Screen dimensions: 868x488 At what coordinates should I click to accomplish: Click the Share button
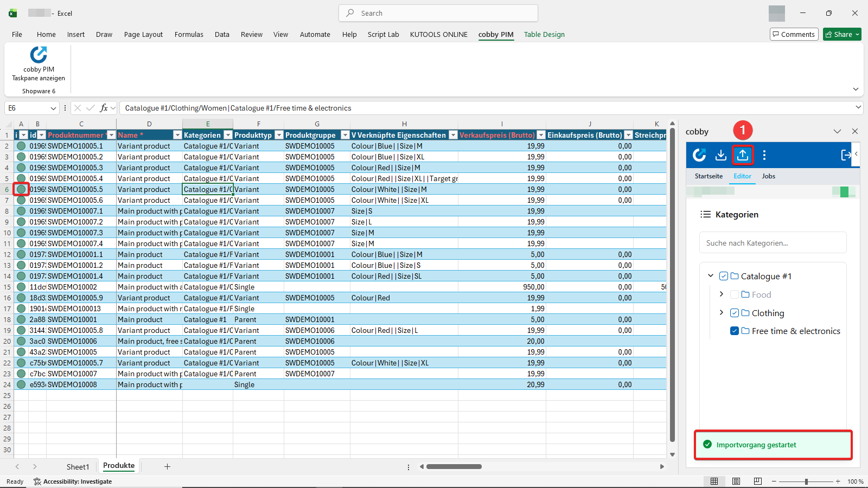tap(841, 34)
